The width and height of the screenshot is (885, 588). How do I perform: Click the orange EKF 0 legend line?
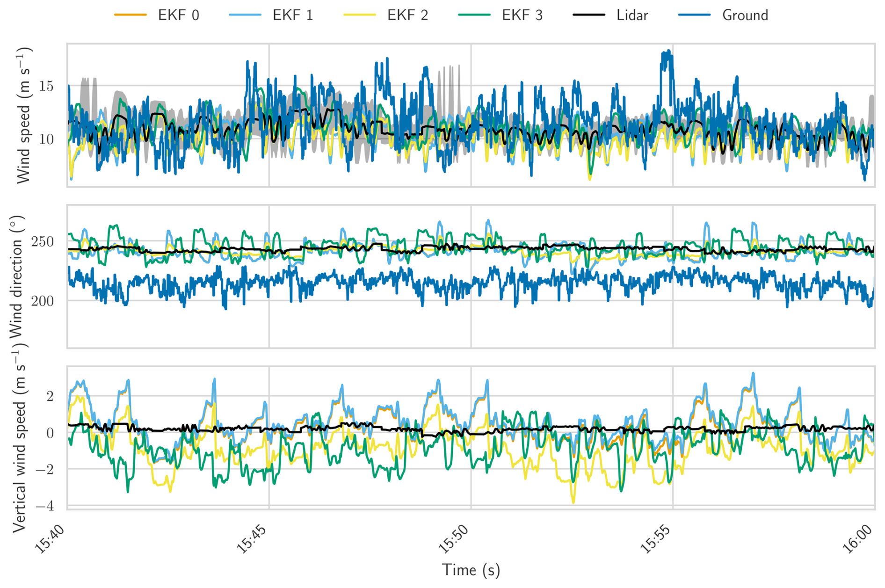point(131,15)
